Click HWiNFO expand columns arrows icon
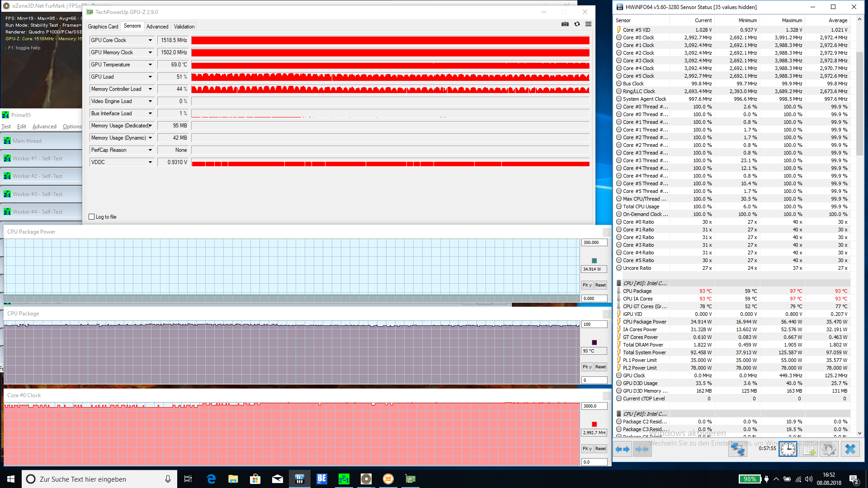 tap(623, 449)
